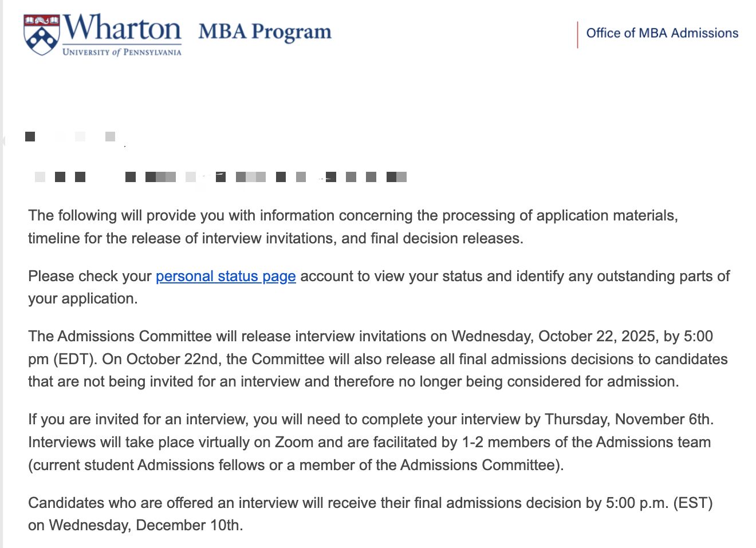The height and width of the screenshot is (548, 756).
Task: Click the "Thursday, November 6th" deadline text
Action: point(628,419)
